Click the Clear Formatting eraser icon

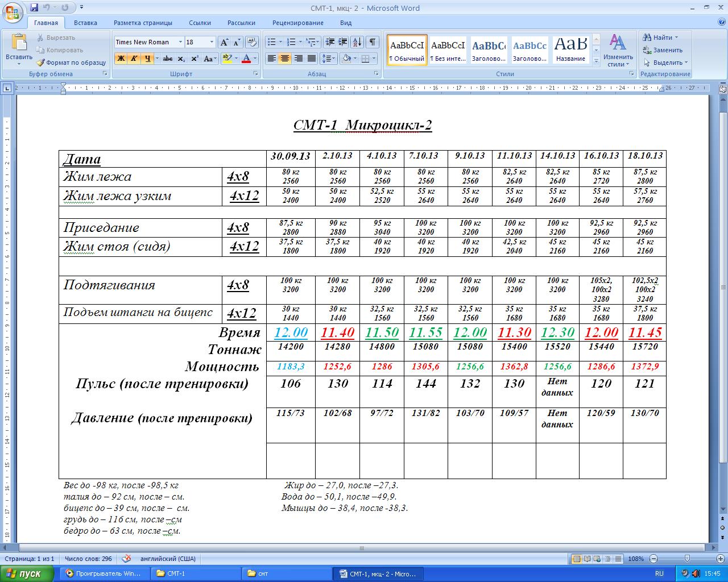click(x=253, y=43)
